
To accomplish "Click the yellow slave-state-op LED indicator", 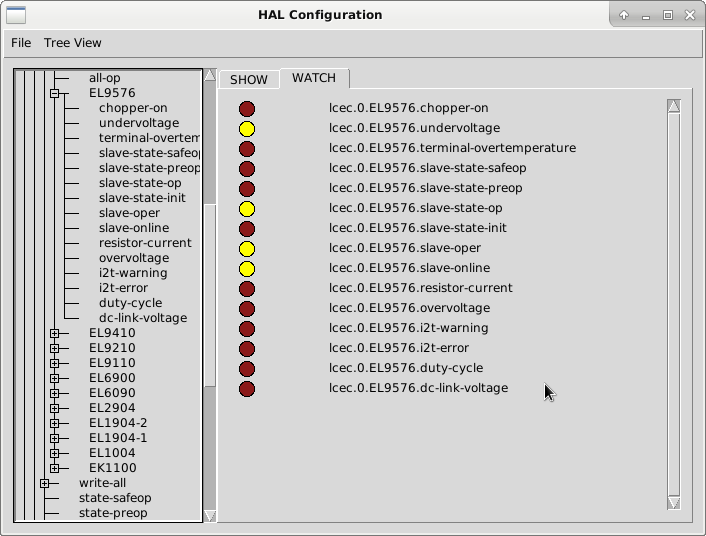I will [x=247, y=209].
